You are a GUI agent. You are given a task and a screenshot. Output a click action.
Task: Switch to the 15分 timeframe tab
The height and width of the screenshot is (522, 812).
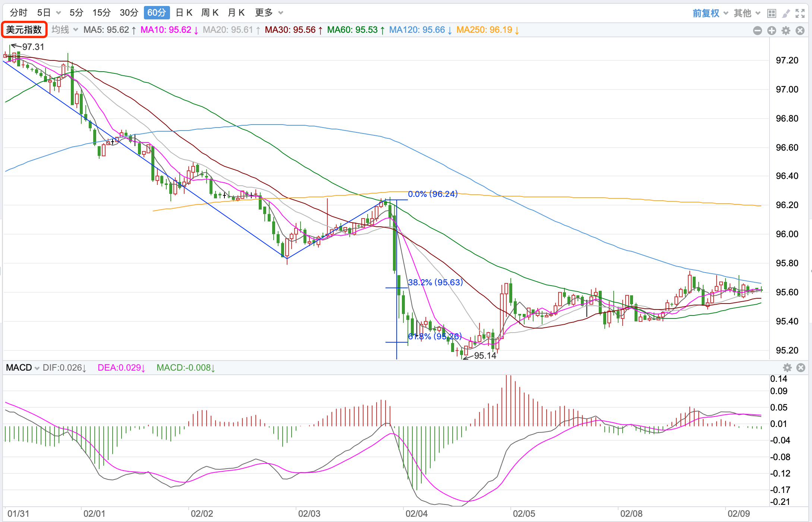(101, 13)
